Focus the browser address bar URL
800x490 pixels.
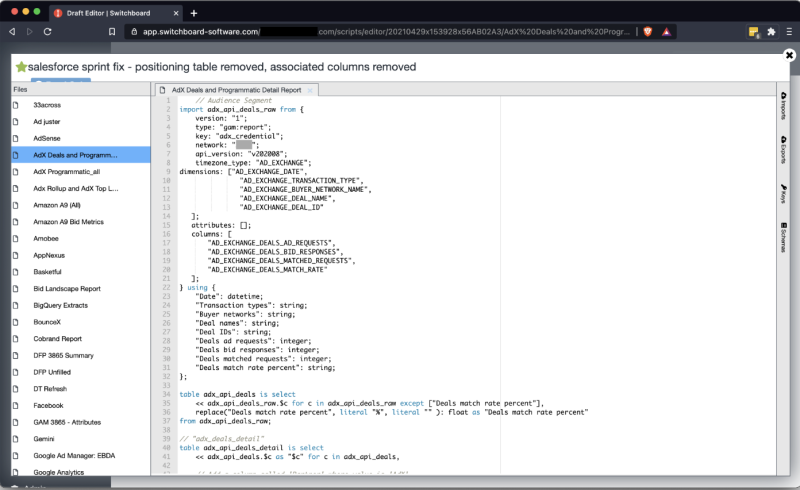tap(386, 32)
